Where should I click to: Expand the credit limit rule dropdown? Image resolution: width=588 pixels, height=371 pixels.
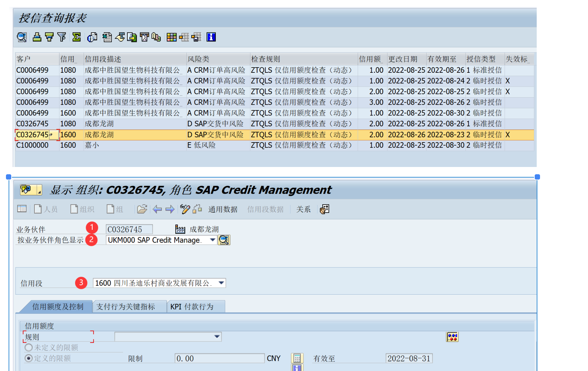click(217, 337)
